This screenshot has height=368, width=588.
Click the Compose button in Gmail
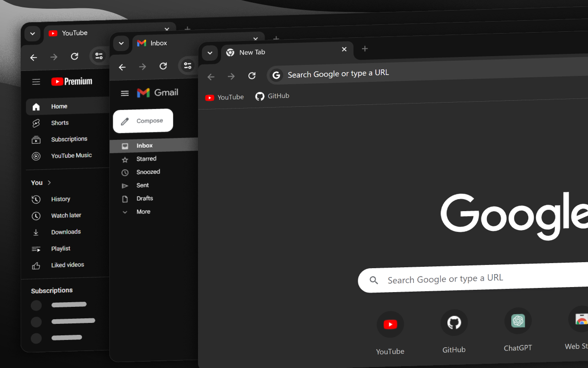point(143,121)
